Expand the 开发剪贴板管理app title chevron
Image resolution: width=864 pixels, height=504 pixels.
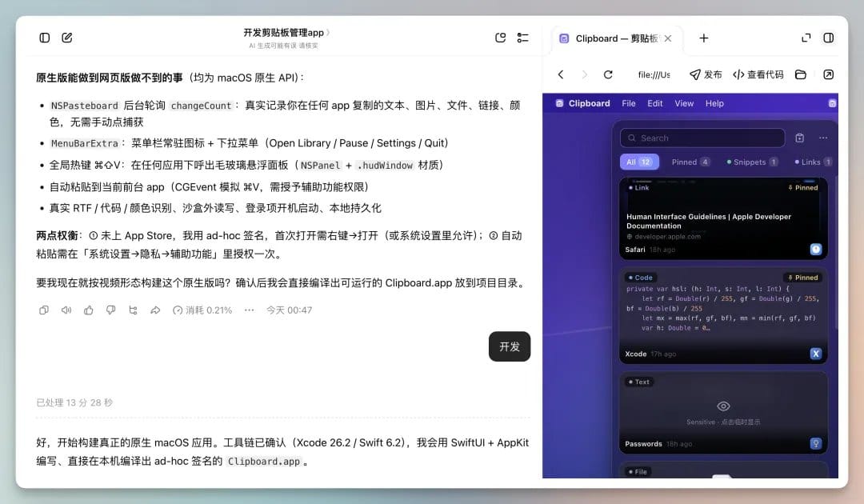[328, 33]
